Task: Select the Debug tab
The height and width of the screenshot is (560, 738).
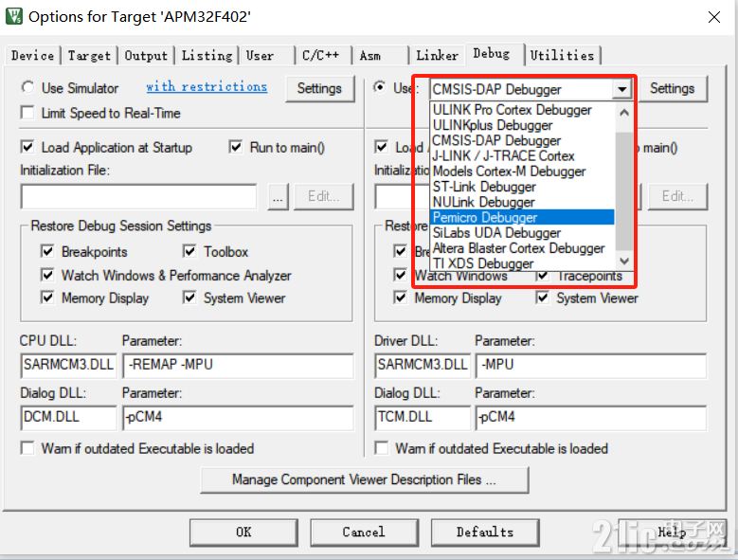Action: tap(494, 54)
